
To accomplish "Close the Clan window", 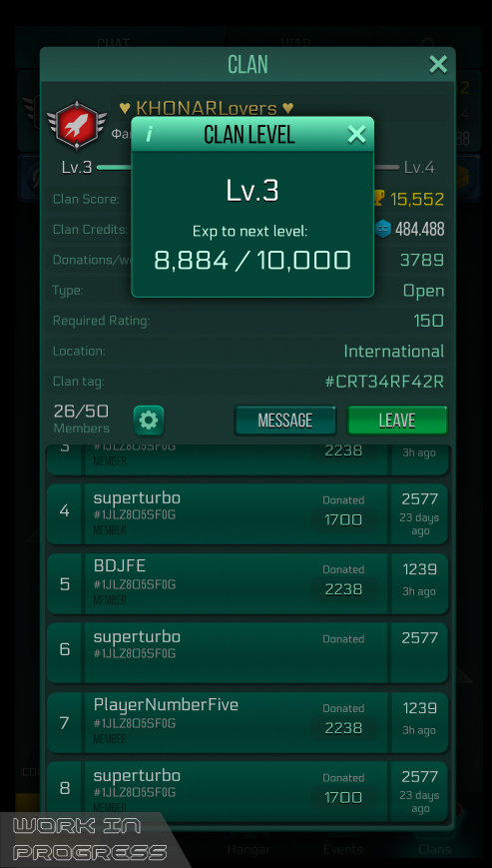I will click(x=438, y=64).
